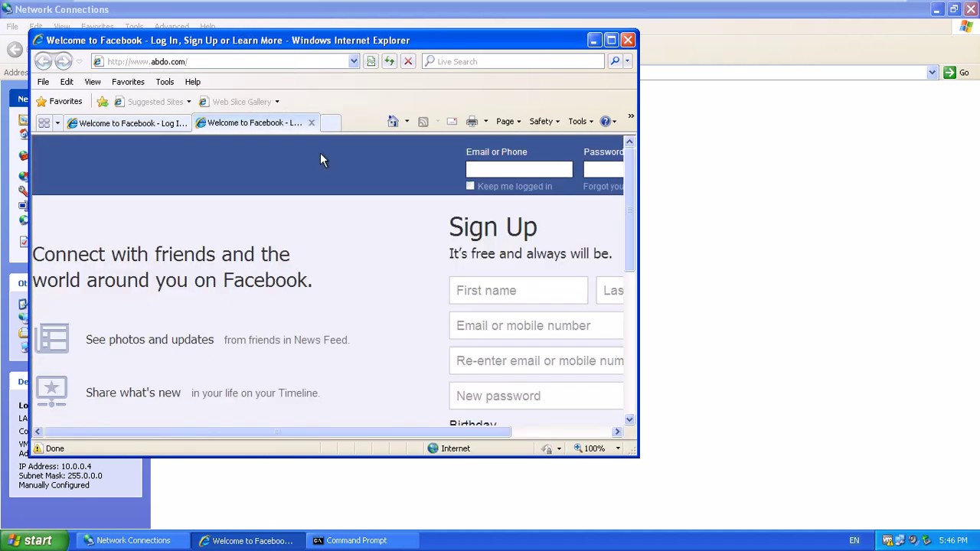
Task: Expand the Print dropdown arrow
Action: click(x=485, y=122)
